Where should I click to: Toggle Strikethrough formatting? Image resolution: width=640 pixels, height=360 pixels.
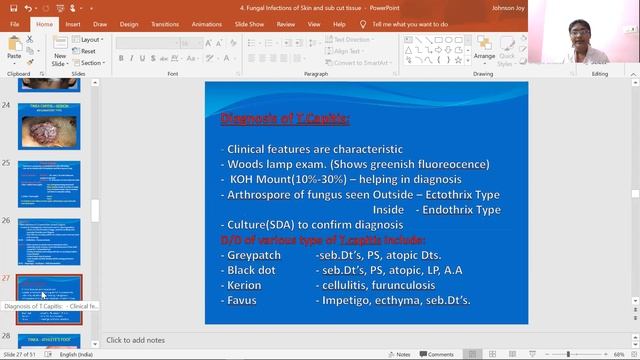164,58
